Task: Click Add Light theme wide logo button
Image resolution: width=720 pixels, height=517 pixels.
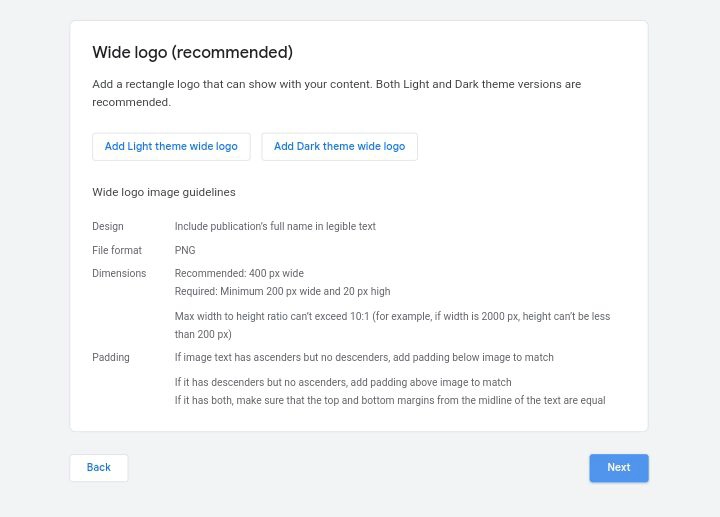Action: pyautogui.click(x=171, y=147)
